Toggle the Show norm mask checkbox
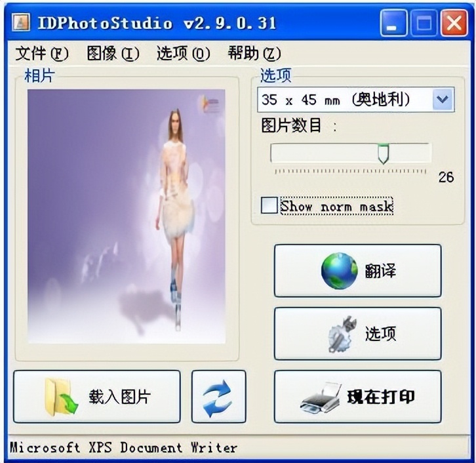476x463 pixels. tap(269, 205)
